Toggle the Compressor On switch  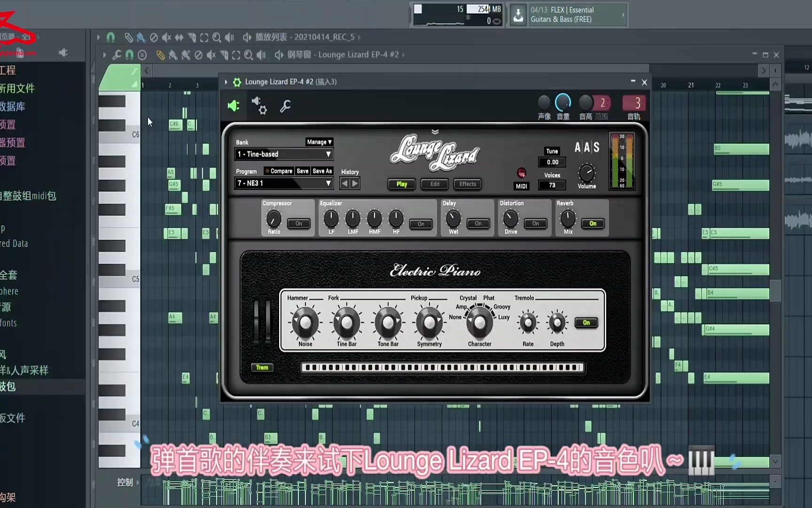point(299,223)
